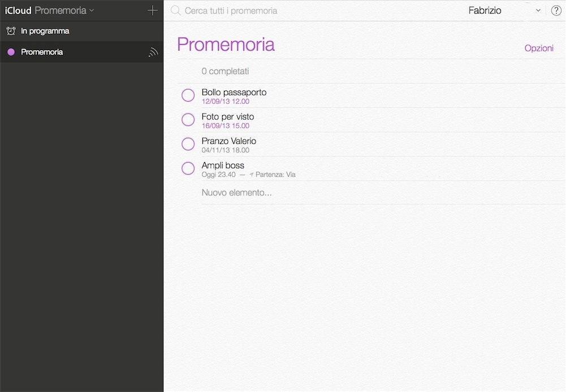Click the Nuovo elemento field
Image resolution: width=566 pixels, height=392 pixels.
click(237, 193)
